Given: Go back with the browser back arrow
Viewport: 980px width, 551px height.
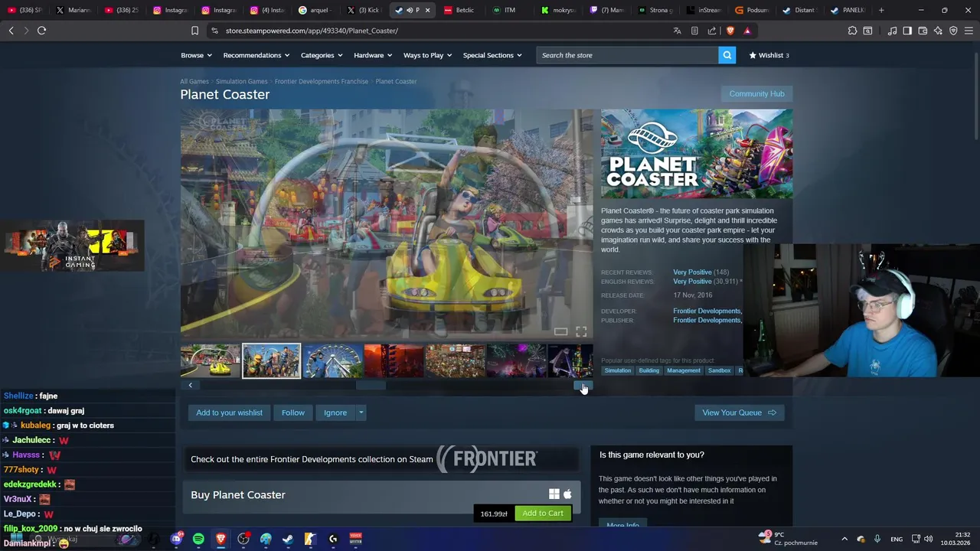Looking at the screenshot, I should click(11, 31).
